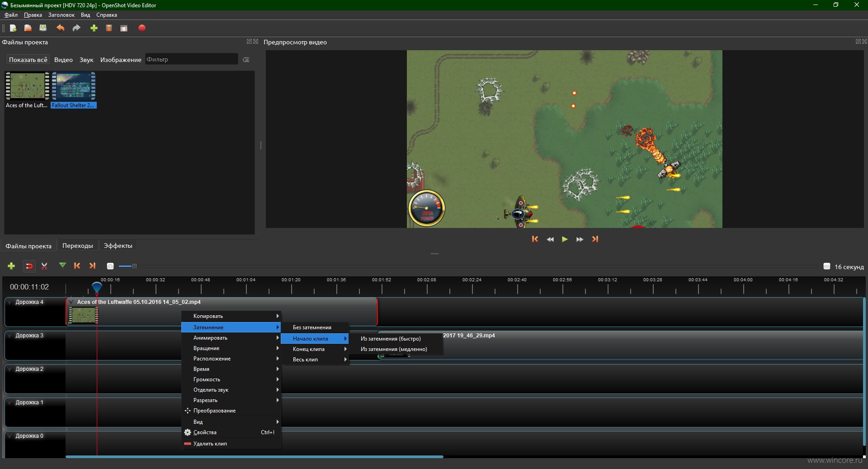
Task: Filter files by Видео
Action: (63, 60)
